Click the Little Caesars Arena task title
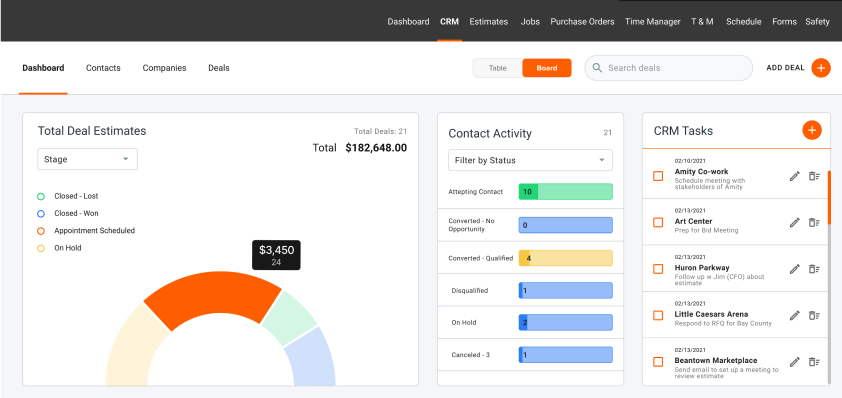Image resolution: width=842 pixels, height=398 pixels. [711, 314]
